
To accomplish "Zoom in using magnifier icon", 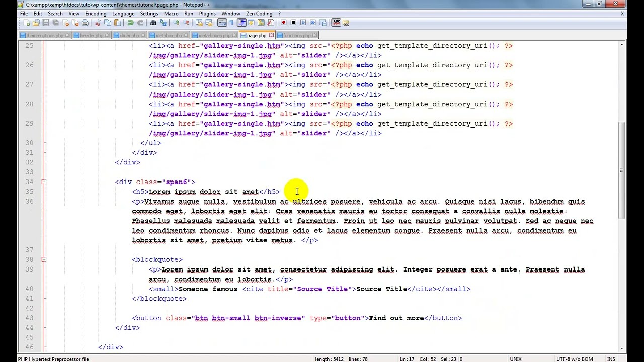I will 176,23.
